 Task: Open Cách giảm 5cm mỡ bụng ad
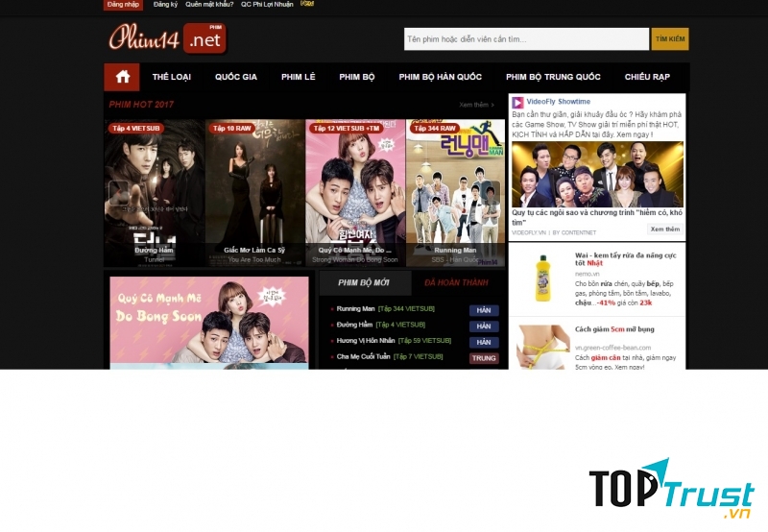[x=614, y=329]
